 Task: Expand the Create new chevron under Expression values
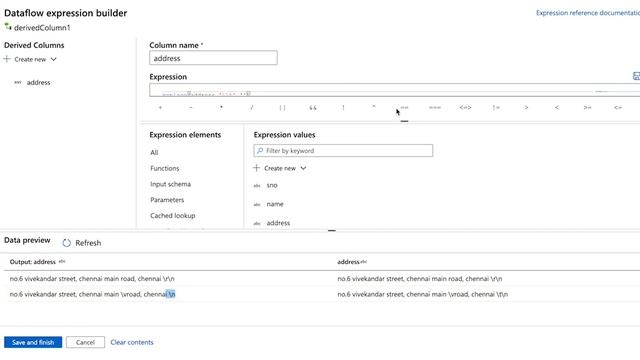pyautogui.click(x=303, y=168)
